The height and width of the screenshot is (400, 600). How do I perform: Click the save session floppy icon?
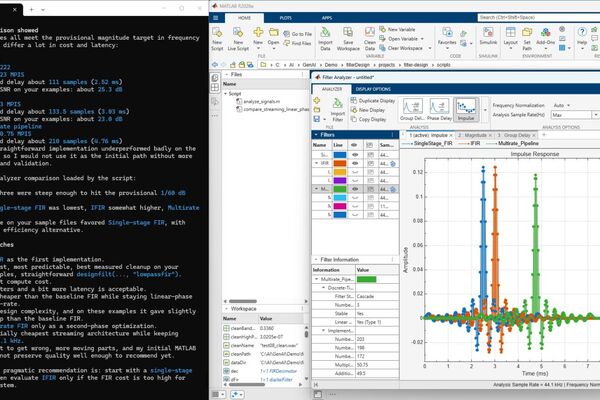pos(317,119)
